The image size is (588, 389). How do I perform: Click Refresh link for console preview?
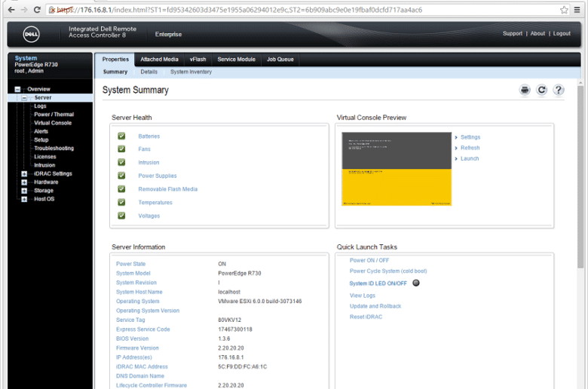click(470, 148)
